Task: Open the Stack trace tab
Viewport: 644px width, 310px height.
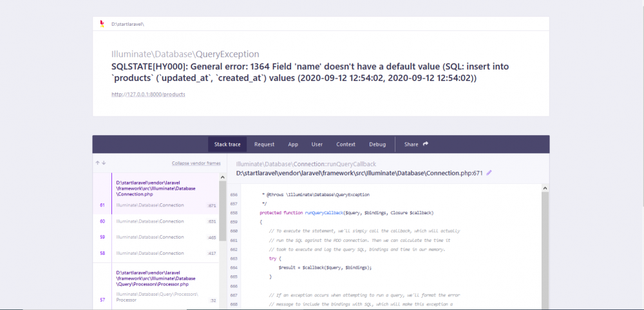Action: pyautogui.click(x=227, y=144)
